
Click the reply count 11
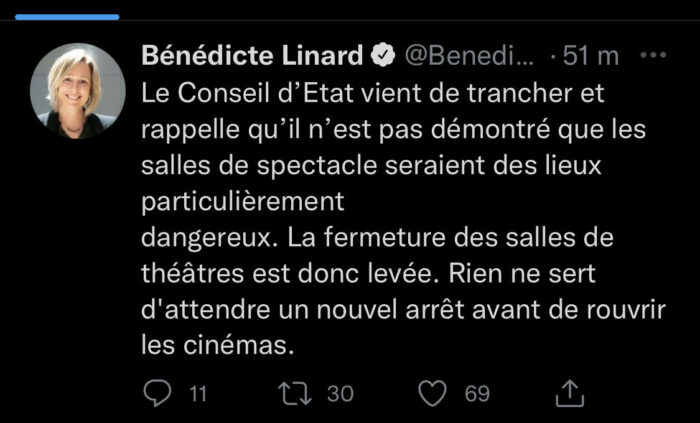[x=197, y=394]
